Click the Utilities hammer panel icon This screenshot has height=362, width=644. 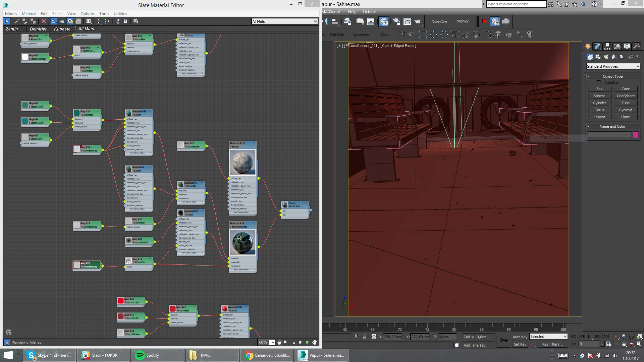point(636,46)
